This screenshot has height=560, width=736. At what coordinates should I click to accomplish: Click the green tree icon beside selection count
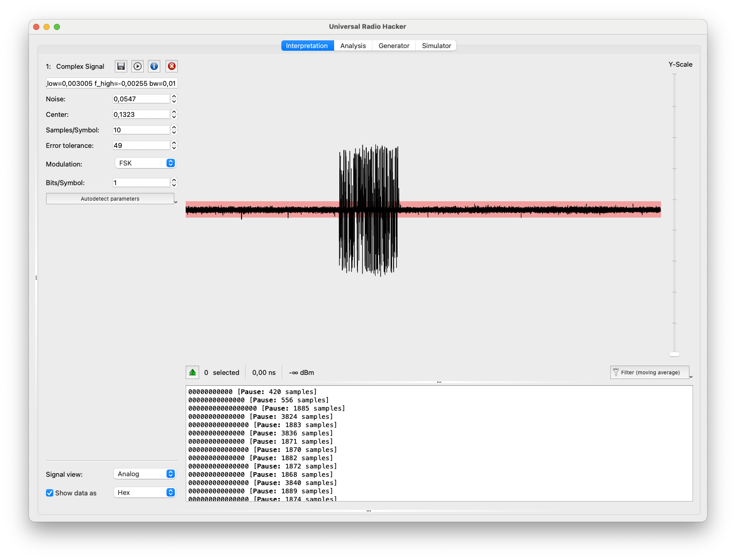click(192, 372)
